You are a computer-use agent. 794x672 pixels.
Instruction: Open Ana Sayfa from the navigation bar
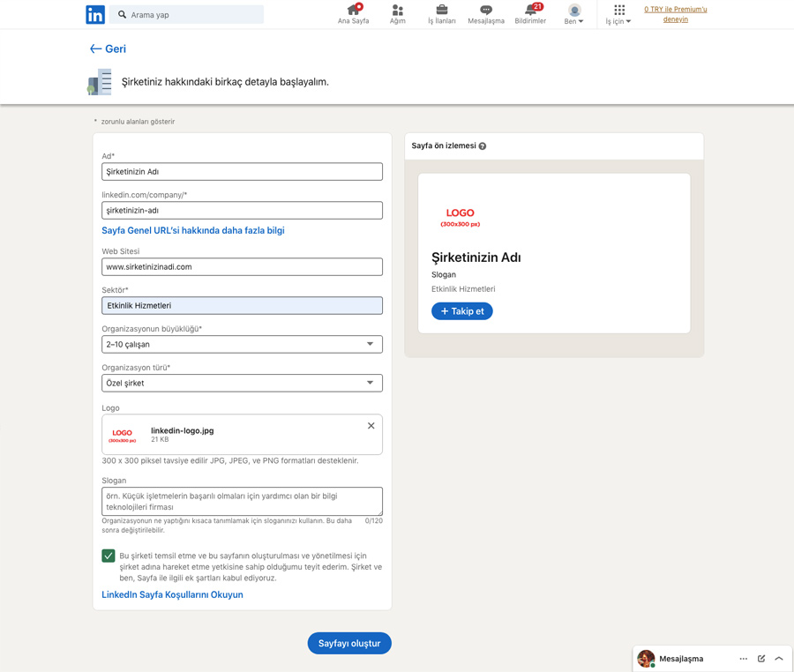353,14
